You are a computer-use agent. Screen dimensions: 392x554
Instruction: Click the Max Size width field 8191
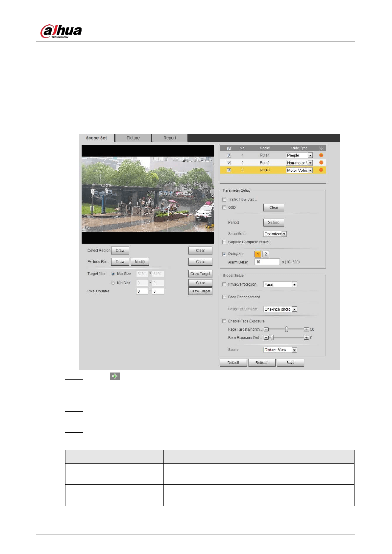tap(142, 274)
